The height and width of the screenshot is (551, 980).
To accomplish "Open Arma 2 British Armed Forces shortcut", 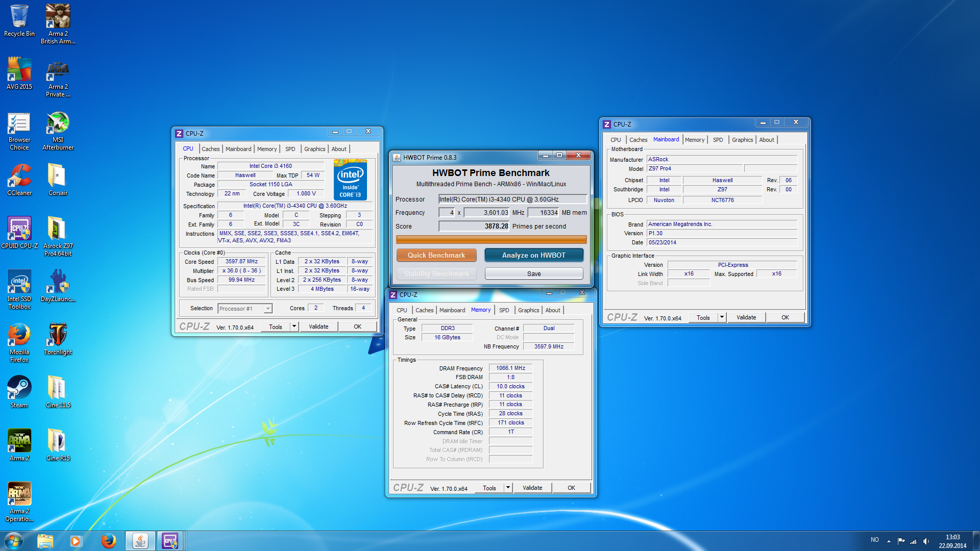I will 58,24.
